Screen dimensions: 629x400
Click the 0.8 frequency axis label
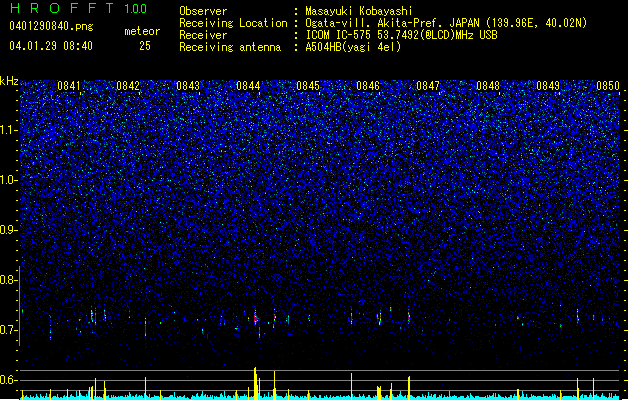8,280
